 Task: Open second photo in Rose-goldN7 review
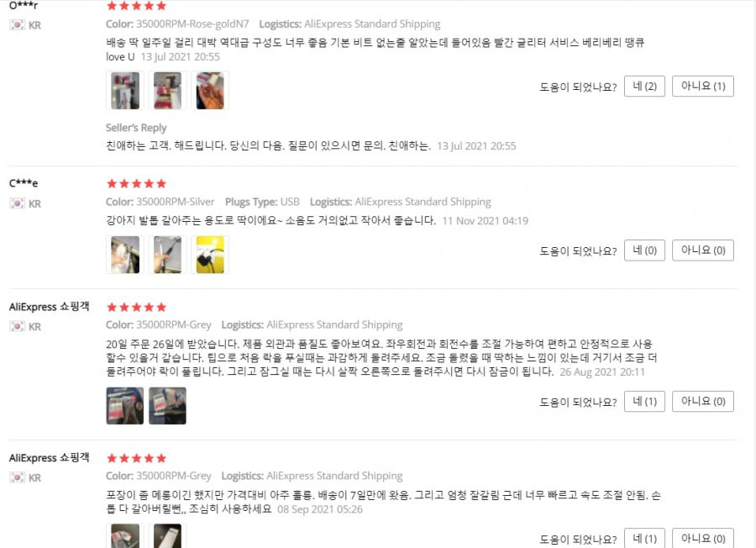[x=167, y=91]
